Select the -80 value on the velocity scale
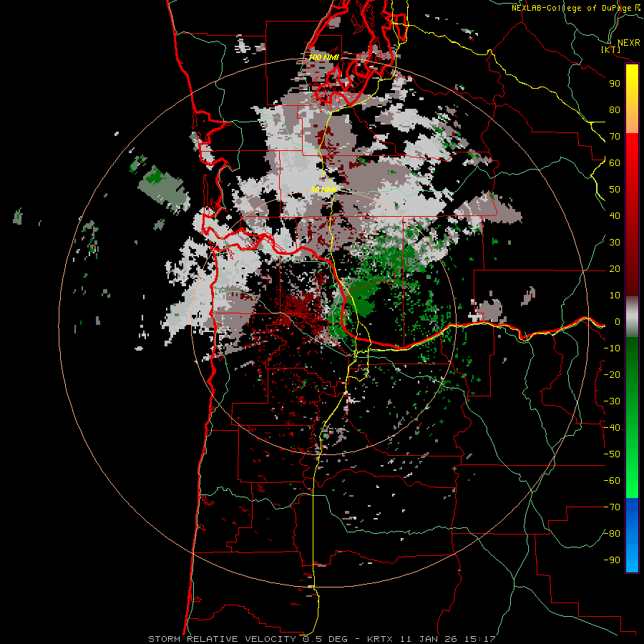This screenshot has width=644, height=644. [612, 534]
